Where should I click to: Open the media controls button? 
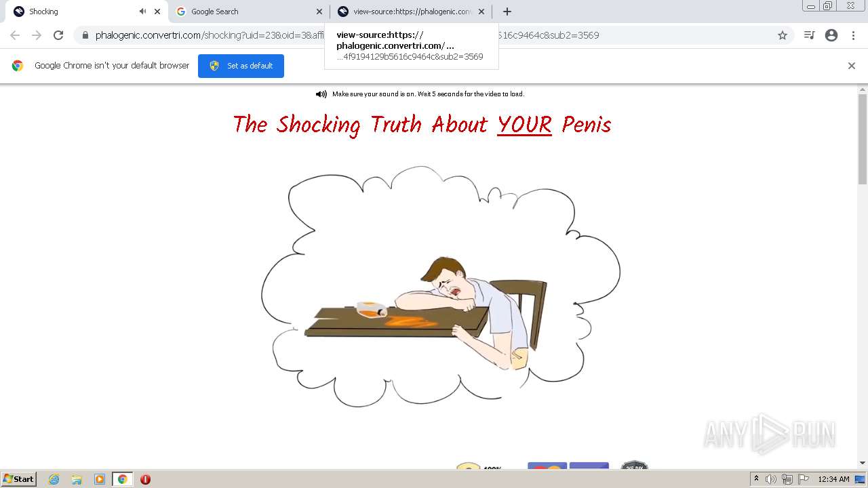(809, 35)
